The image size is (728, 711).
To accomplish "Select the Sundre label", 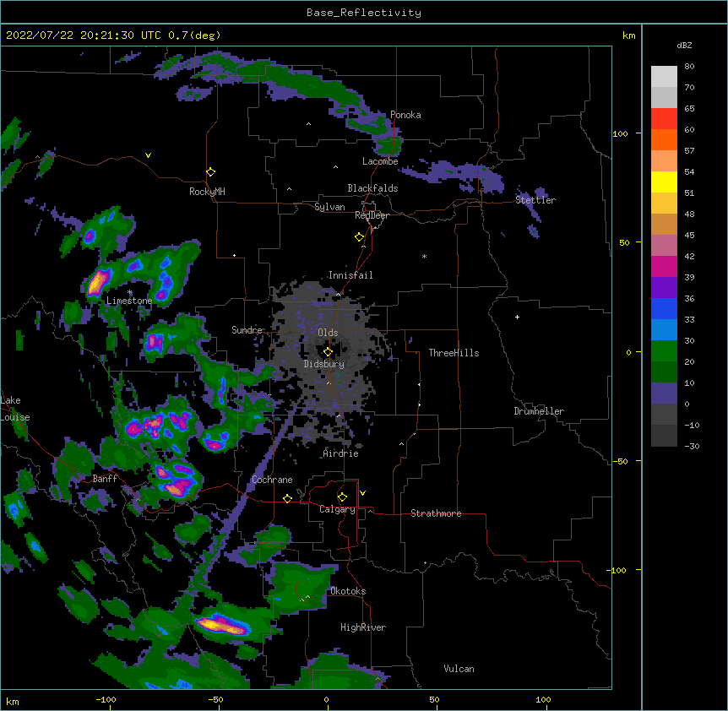I will [x=247, y=330].
